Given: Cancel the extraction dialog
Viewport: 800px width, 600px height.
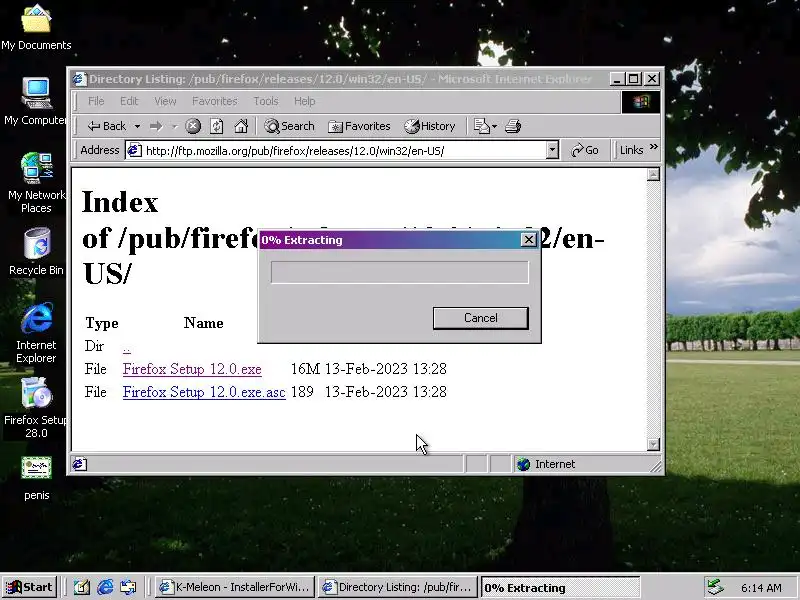Looking at the screenshot, I should [481, 318].
